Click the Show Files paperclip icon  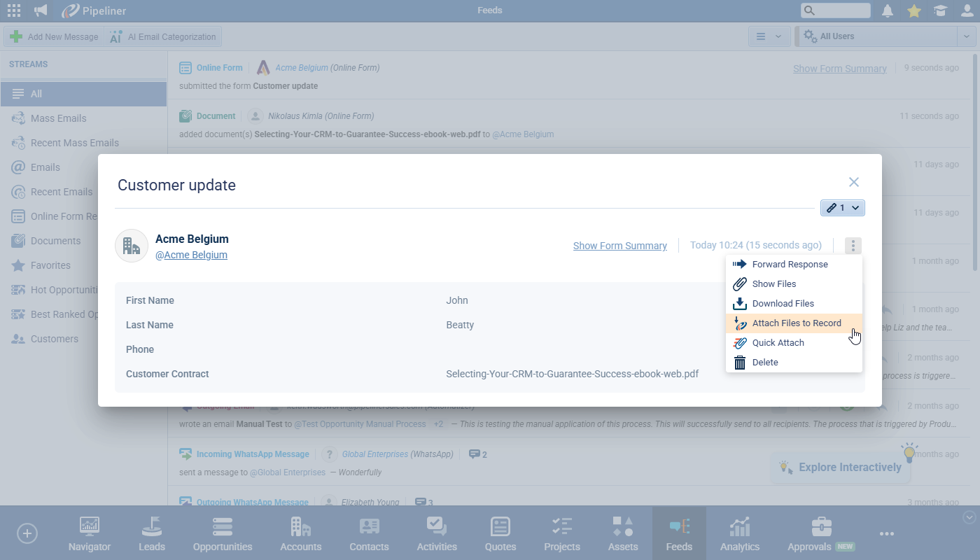[740, 284]
